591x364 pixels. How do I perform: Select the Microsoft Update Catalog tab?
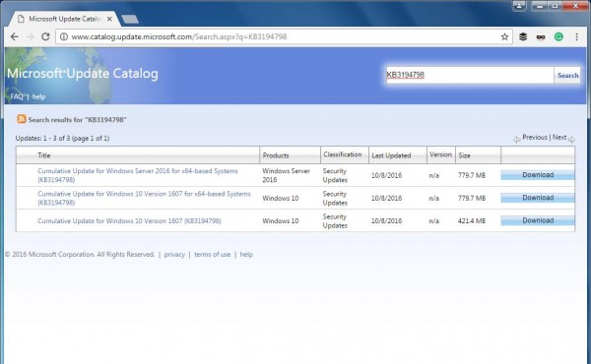pyautogui.click(x=63, y=19)
